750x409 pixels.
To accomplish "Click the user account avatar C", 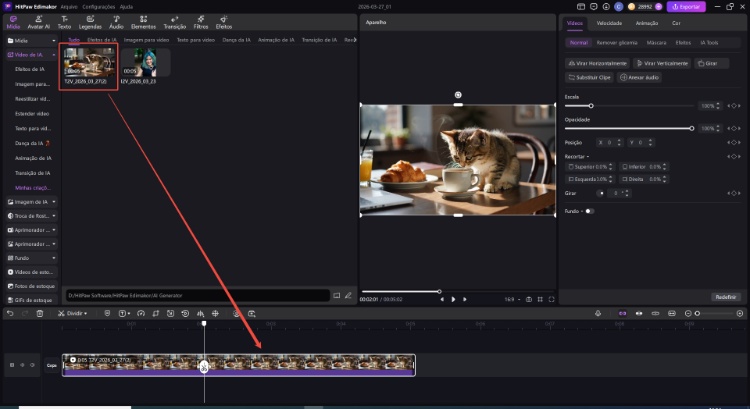I will pos(618,7).
